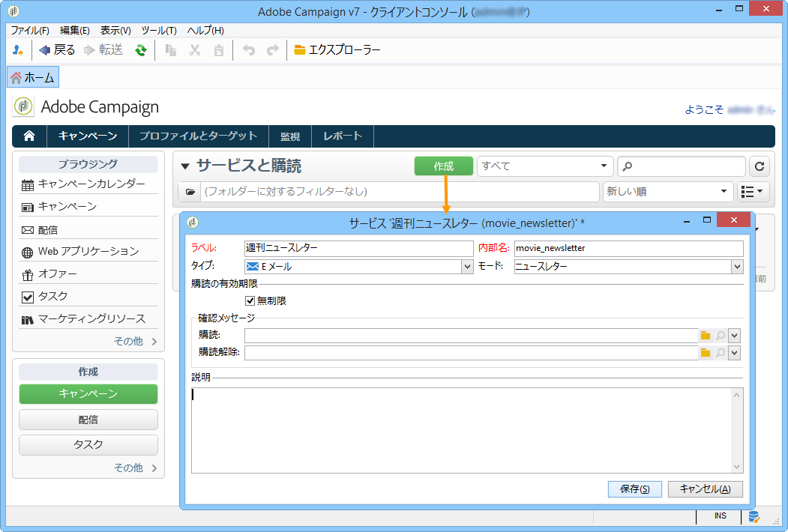Click description scrollbar down arrow
This screenshot has width=788, height=532.
coord(737,467)
